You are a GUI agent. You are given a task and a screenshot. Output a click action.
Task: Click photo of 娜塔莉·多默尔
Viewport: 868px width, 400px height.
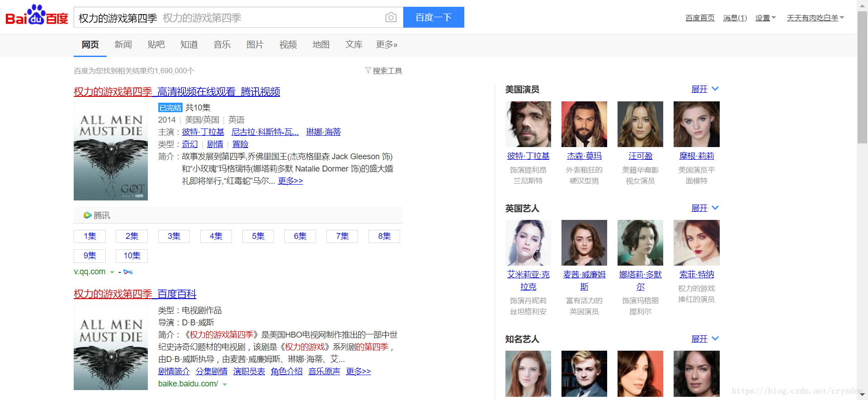(640, 243)
